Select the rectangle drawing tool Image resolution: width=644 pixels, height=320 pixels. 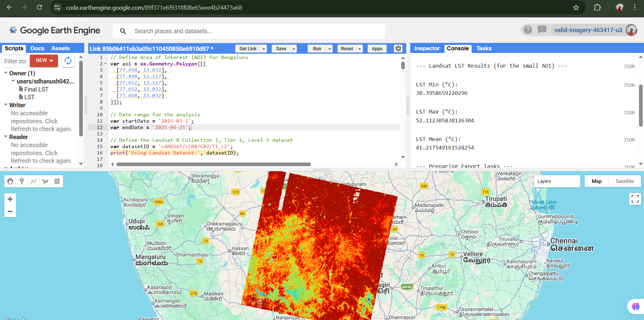click(57, 181)
